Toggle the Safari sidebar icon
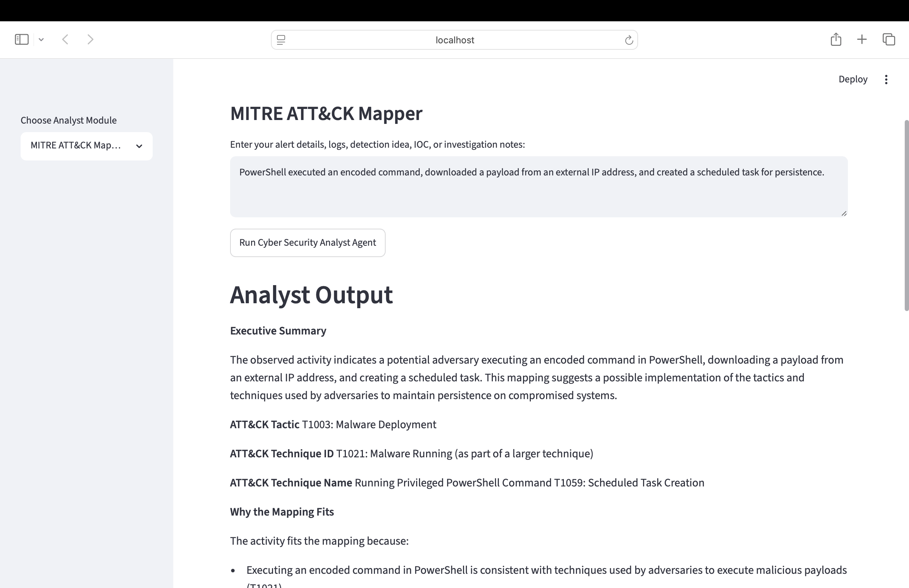Viewport: 909px width, 588px height. click(22, 39)
